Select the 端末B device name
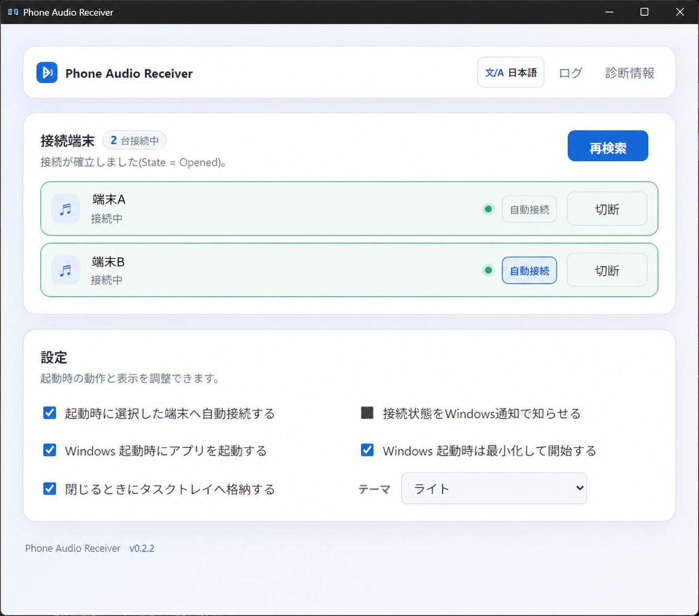 [x=108, y=262]
